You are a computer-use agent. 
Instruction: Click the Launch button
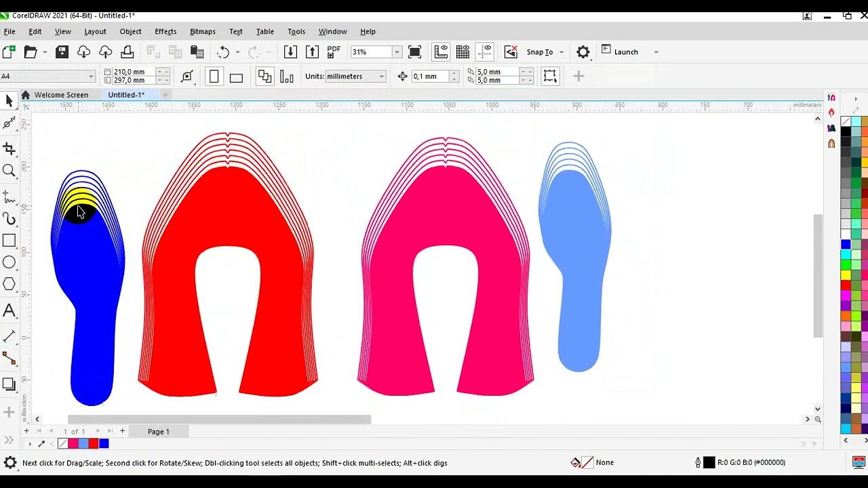620,52
